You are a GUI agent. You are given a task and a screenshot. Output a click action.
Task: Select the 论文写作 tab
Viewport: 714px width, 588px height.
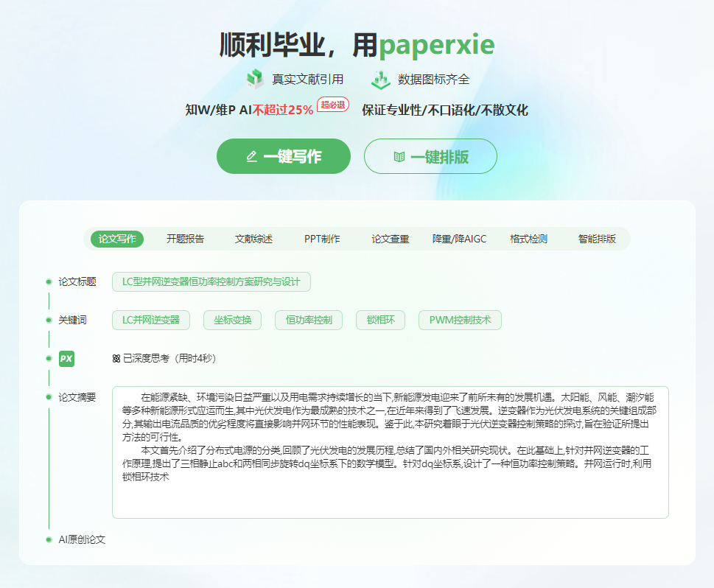click(117, 239)
